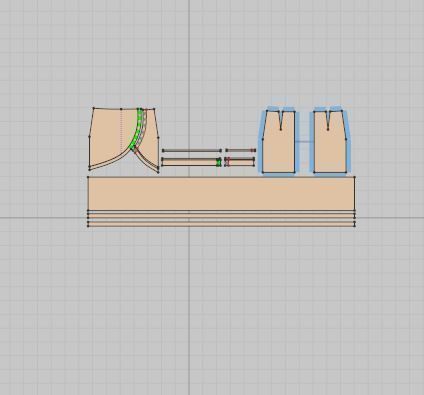This screenshot has width=424, height=395.
Task: Select the bottommost thin strip below the large rectangle
Action: tap(221, 224)
